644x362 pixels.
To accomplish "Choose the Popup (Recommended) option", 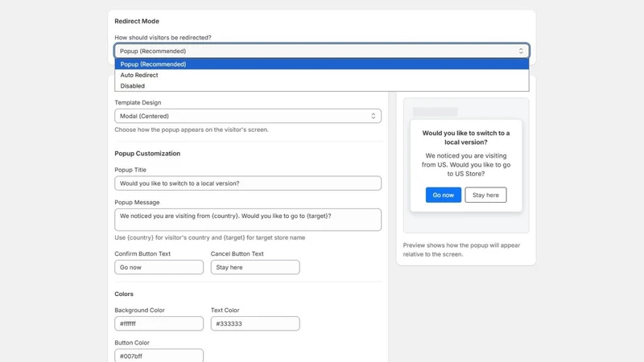I will 321,64.
